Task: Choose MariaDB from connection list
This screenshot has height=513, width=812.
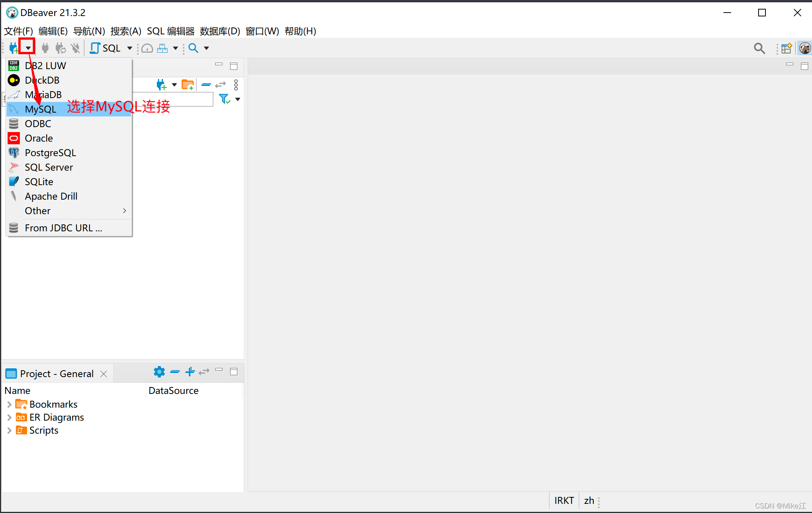Action: [69, 95]
